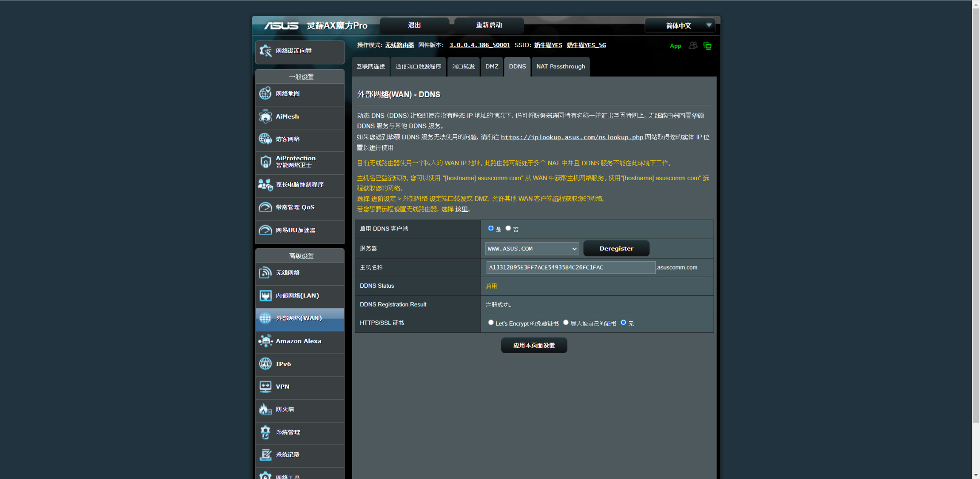Viewport: 980px width, 479px height.
Task: Select Let's Encrypt free certificate option
Action: point(491,323)
